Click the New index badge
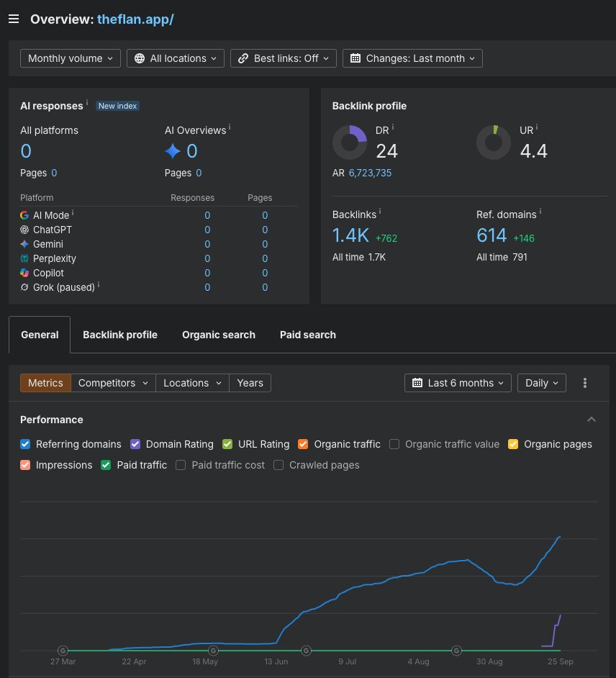The height and width of the screenshot is (678, 616). point(117,106)
